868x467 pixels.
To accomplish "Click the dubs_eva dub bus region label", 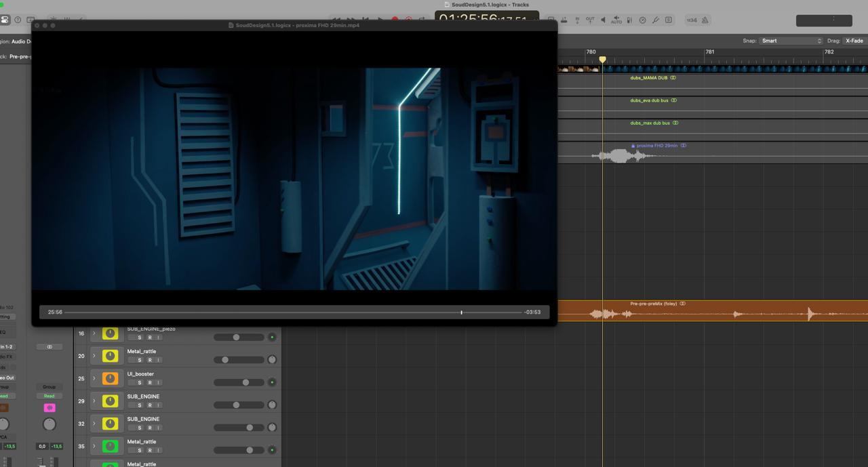I will [649, 100].
